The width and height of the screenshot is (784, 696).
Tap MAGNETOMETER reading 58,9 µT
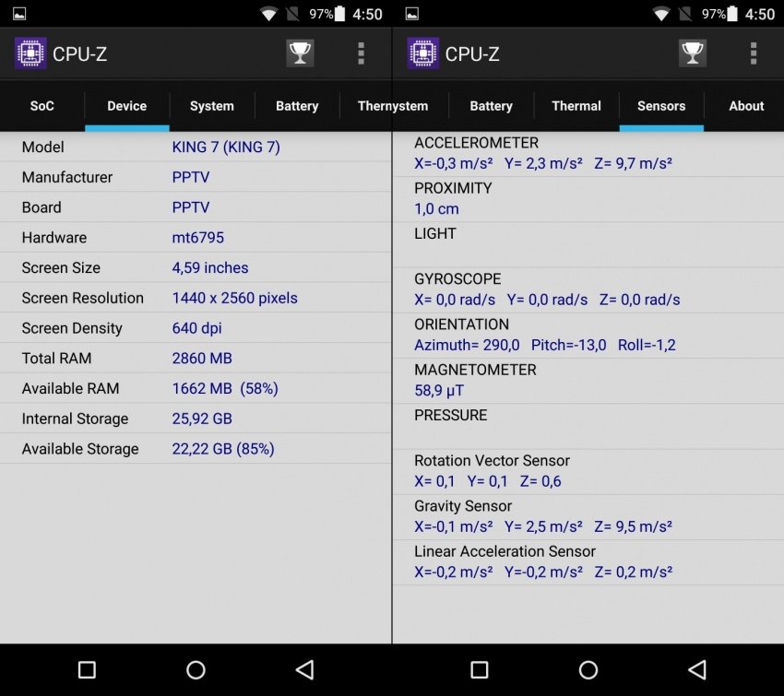pyautogui.click(x=439, y=390)
